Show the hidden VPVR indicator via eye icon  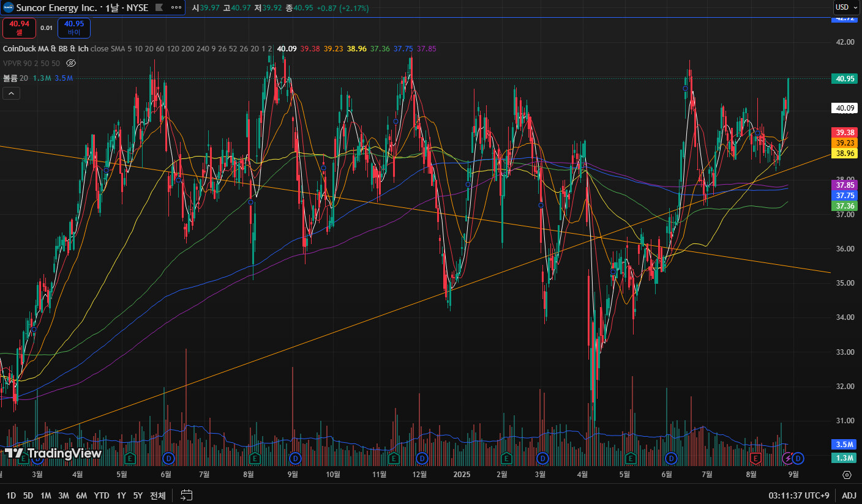pos(71,63)
